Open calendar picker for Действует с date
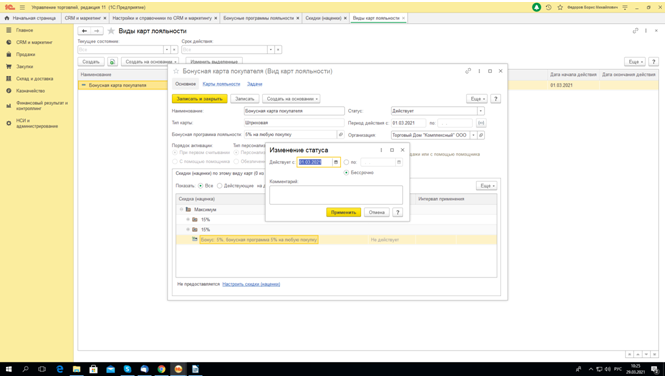 [336, 162]
